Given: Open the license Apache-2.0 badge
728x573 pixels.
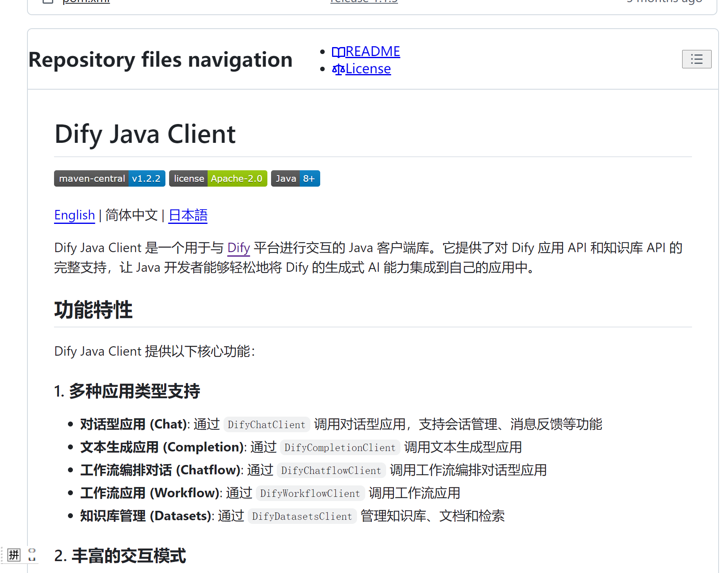Looking at the screenshot, I should point(218,178).
